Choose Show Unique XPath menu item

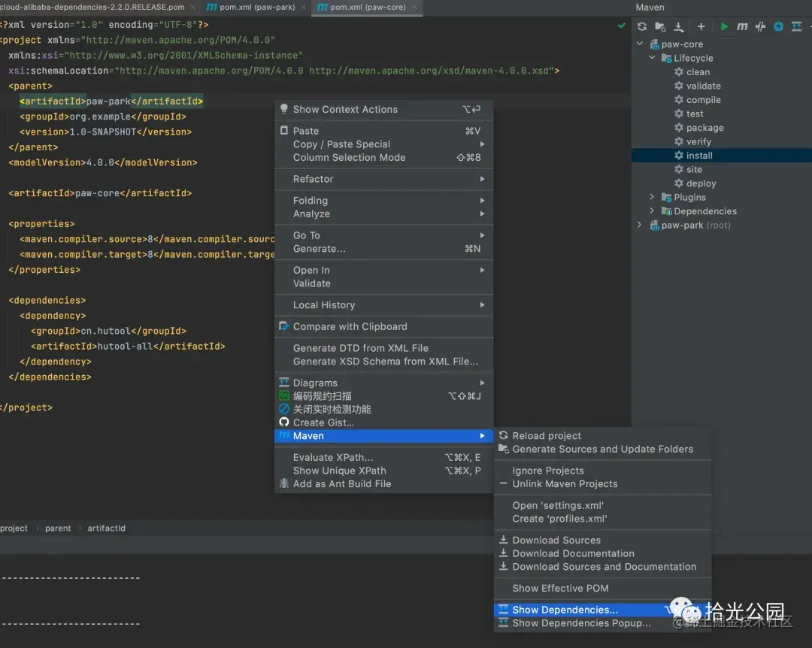click(x=383, y=471)
